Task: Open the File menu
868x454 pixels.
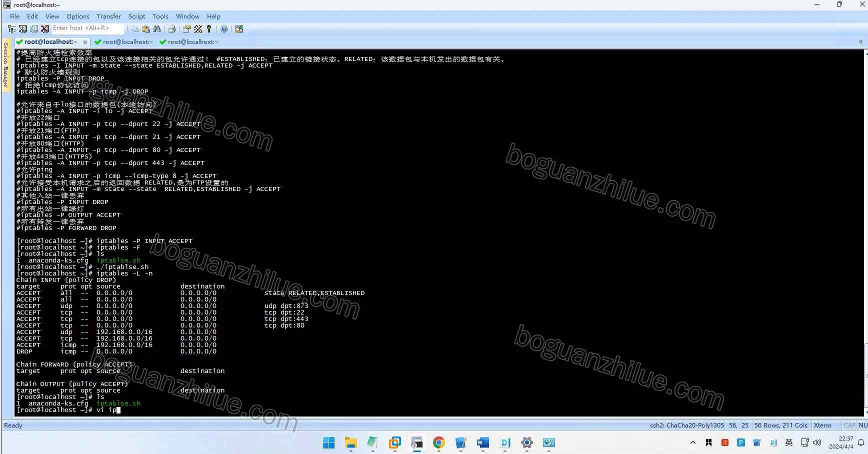Action: pyautogui.click(x=14, y=16)
